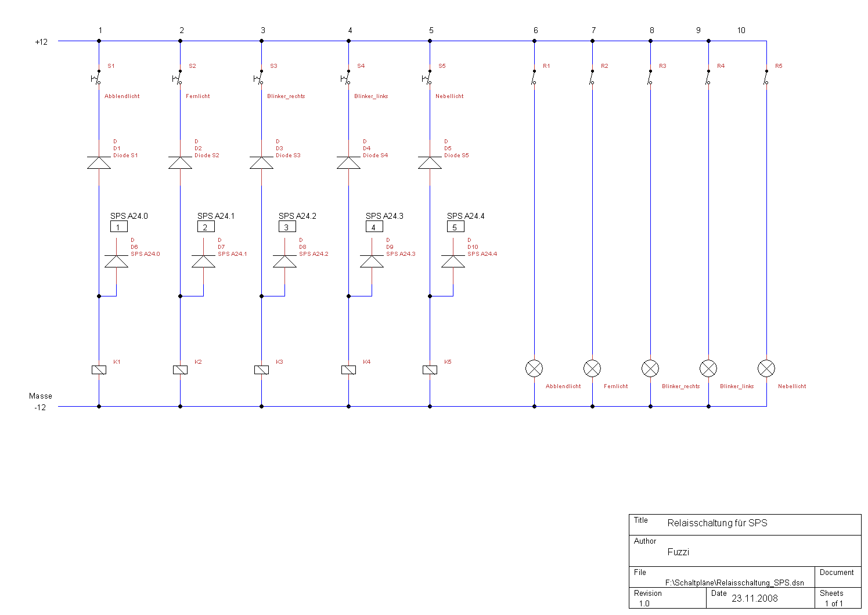Select the R4 relay contact symbol
868x615 pixels.
[x=708, y=78]
